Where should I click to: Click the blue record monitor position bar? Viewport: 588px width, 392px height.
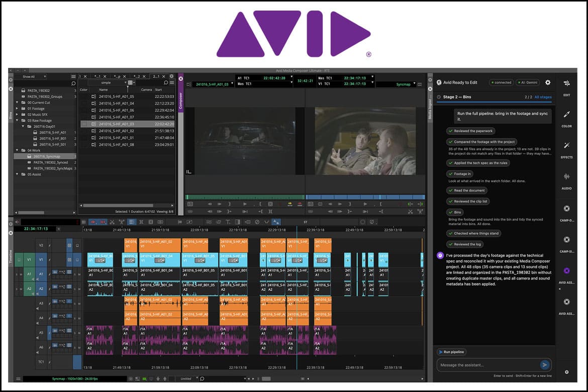pyautogui.click(x=365, y=197)
